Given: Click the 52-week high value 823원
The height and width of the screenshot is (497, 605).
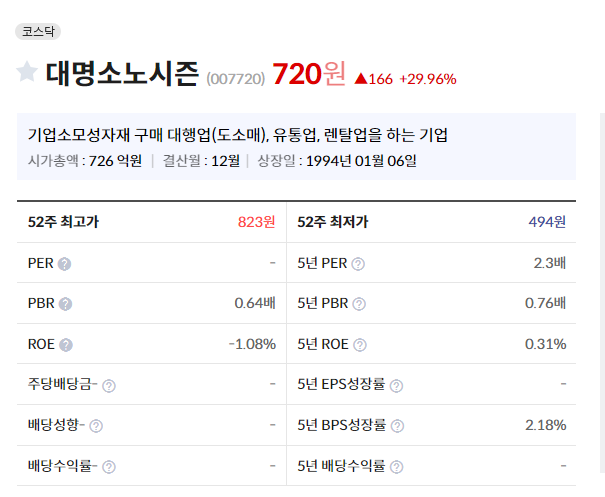Looking at the screenshot, I should (x=256, y=222).
